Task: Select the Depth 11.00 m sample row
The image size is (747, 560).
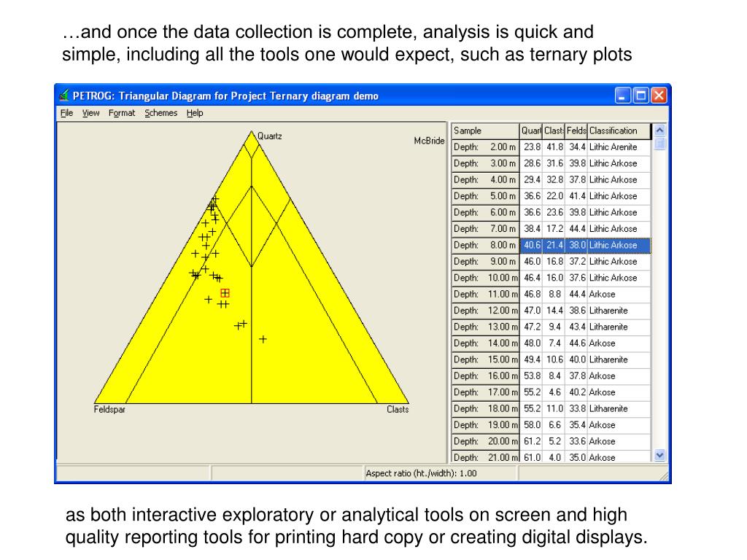Action: click(551, 295)
